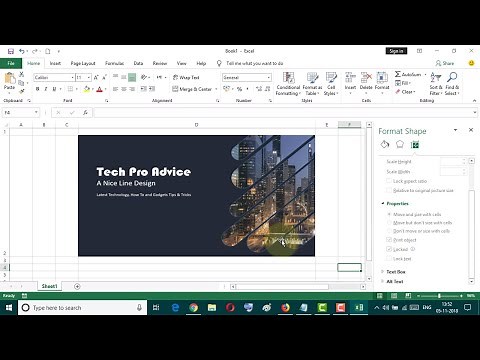Toggle Bold formatting

37,89
